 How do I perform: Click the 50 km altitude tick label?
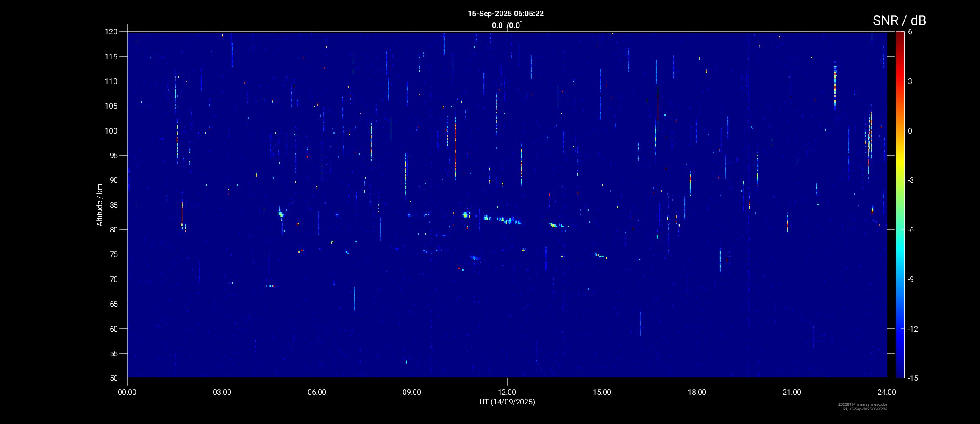112,378
